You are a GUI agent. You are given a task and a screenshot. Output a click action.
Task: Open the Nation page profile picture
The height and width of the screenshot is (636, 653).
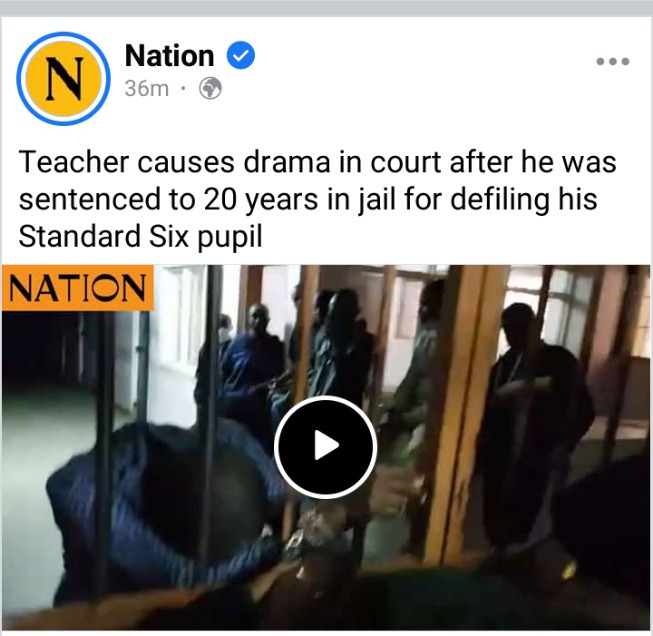(x=63, y=78)
